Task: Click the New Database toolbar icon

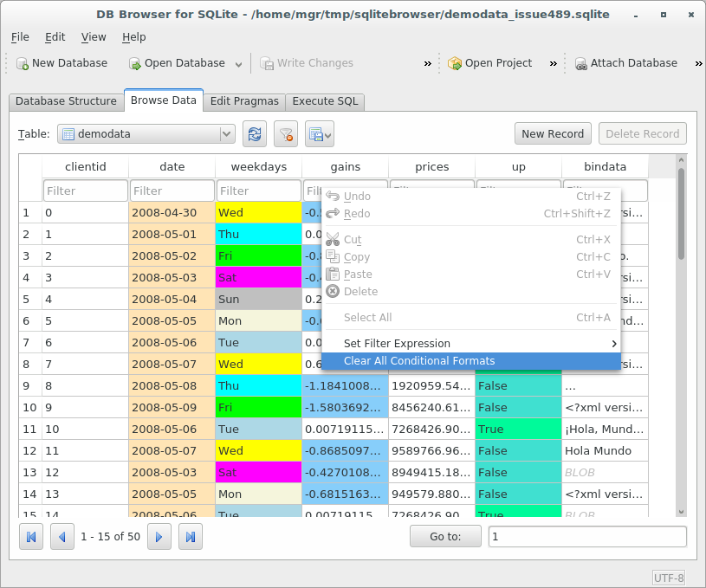Action: 22,63
